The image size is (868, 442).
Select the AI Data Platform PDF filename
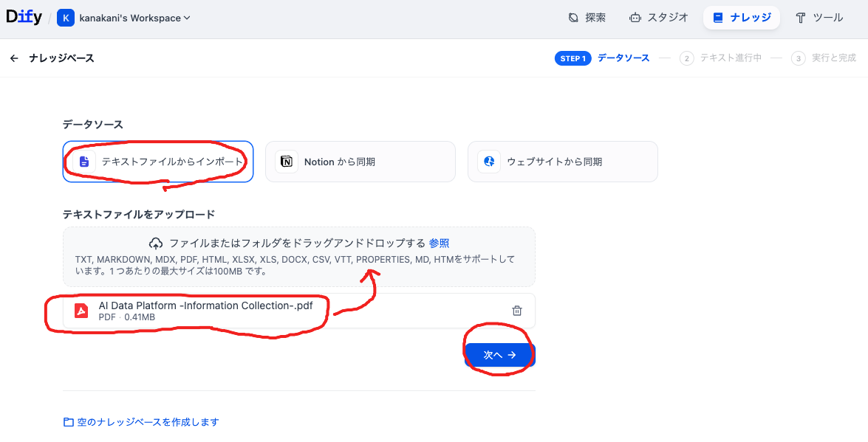point(205,305)
